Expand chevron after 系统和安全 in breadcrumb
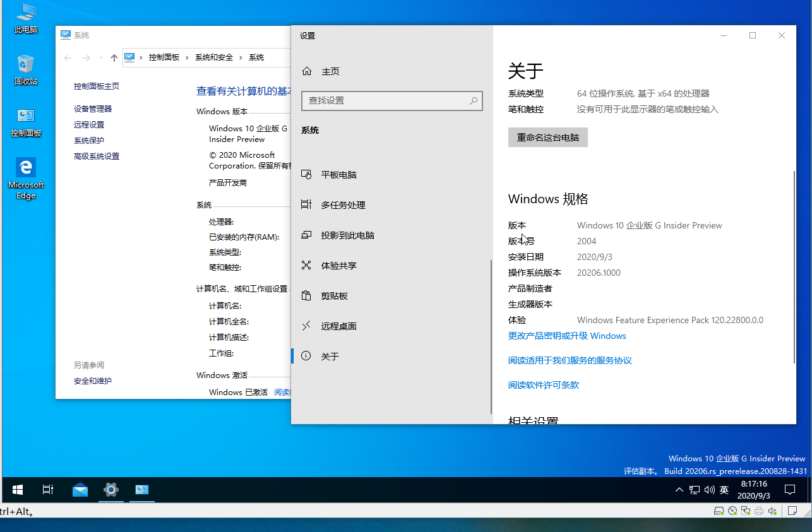Image resolution: width=812 pixels, height=532 pixels. 241,57
